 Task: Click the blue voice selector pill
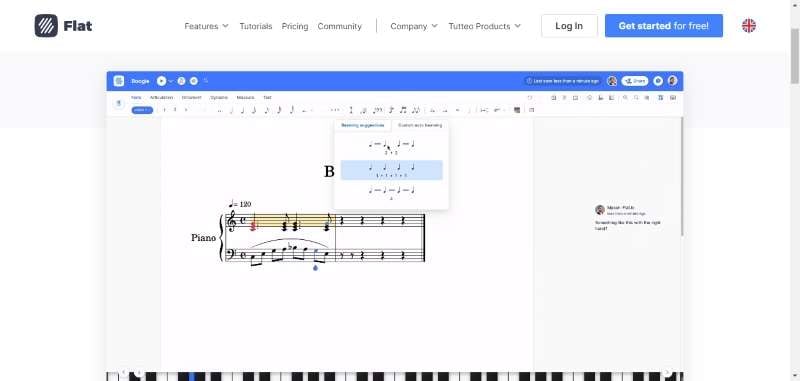142,110
